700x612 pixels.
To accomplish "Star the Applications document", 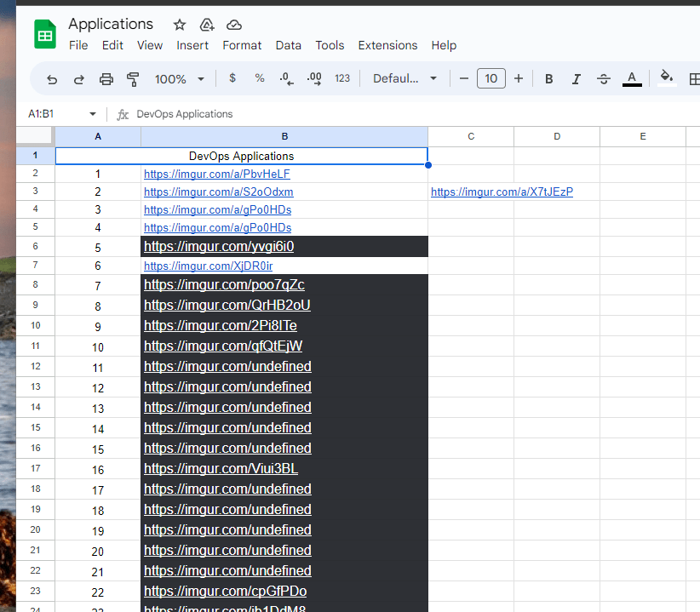I will [x=180, y=25].
